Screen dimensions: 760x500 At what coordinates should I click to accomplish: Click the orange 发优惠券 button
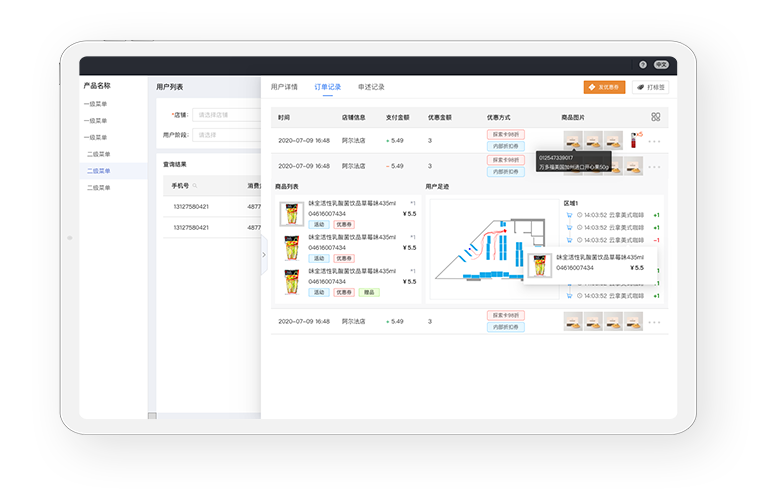pyautogui.click(x=605, y=87)
